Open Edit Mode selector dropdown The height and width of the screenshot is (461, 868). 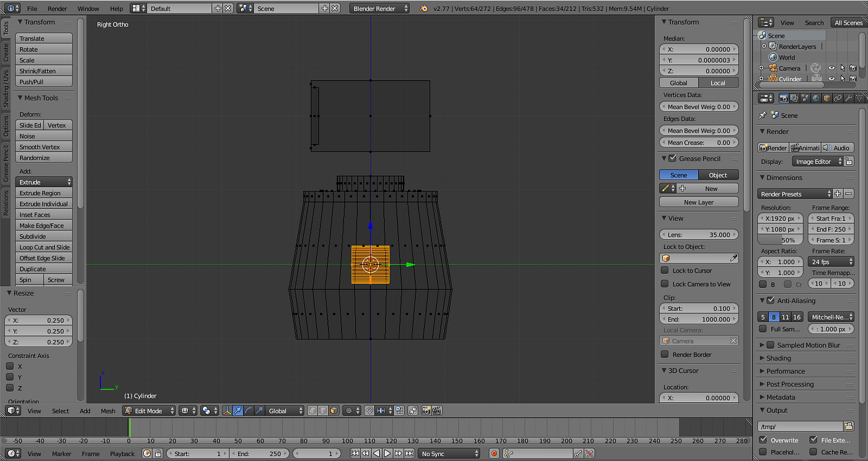point(149,411)
